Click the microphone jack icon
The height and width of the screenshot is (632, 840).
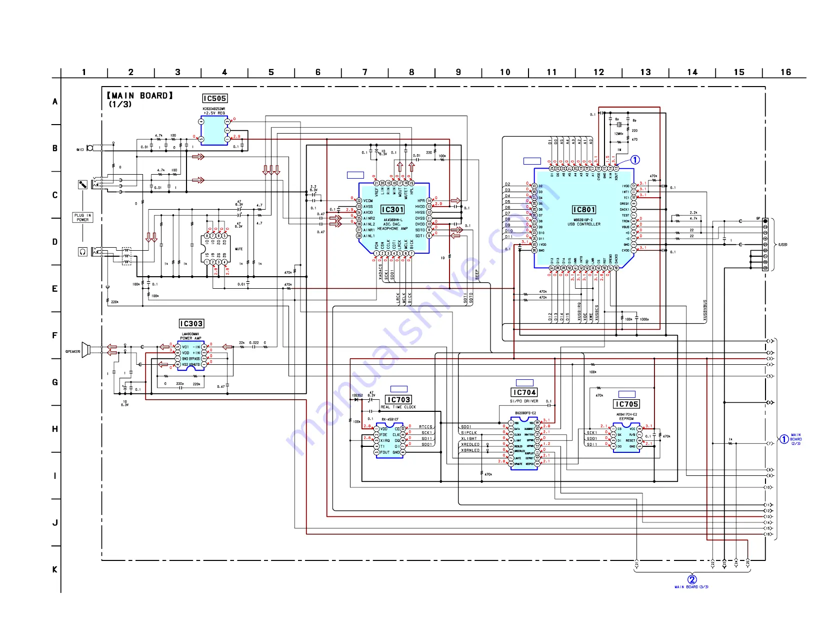(83, 185)
